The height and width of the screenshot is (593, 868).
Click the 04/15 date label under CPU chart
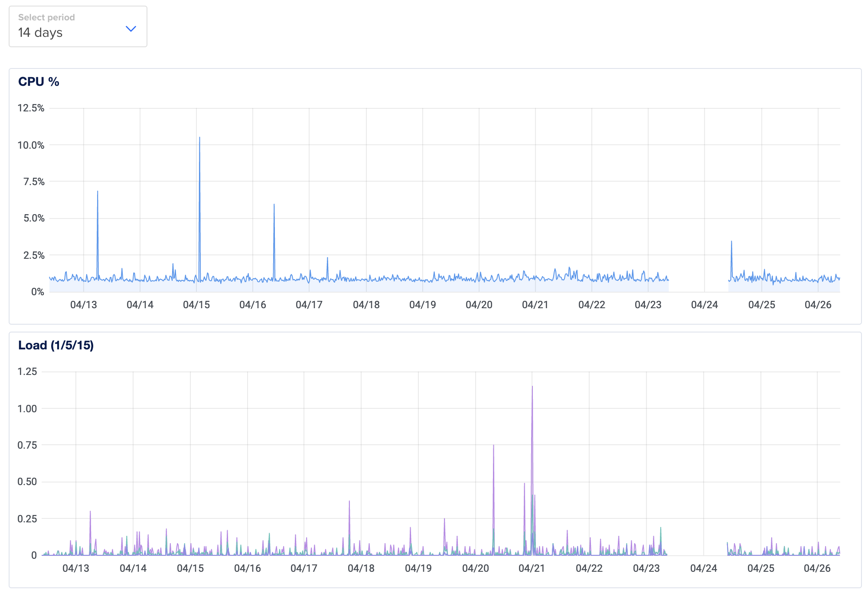[196, 305]
